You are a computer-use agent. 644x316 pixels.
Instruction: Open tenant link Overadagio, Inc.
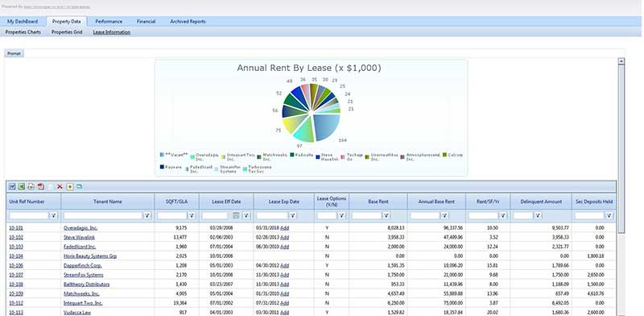pyautogui.click(x=80, y=227)
